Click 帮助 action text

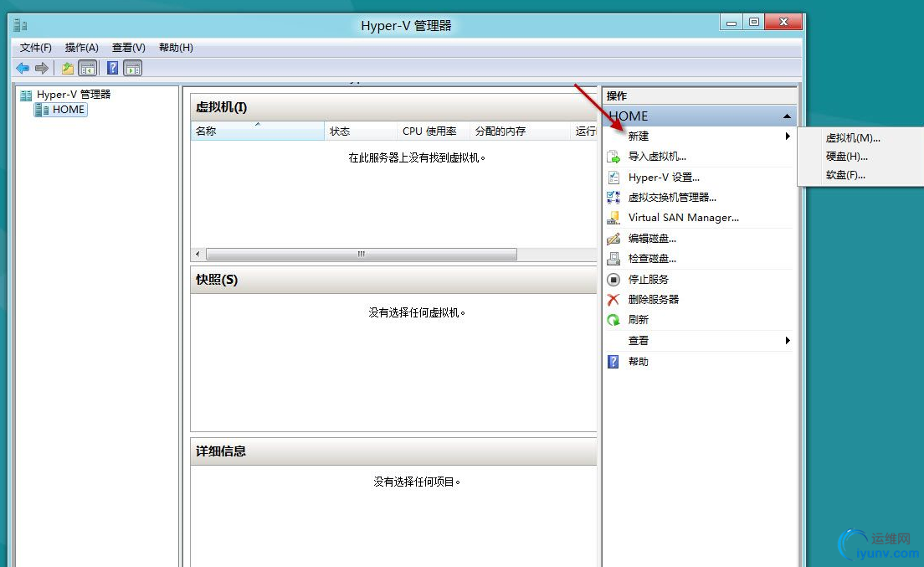tap(639, 361)
